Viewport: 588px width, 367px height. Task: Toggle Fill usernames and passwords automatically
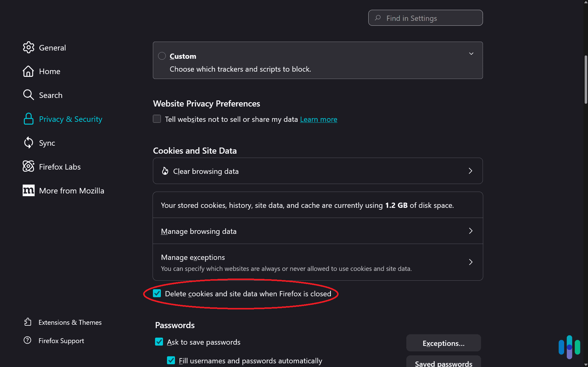(x=171, y=360)
